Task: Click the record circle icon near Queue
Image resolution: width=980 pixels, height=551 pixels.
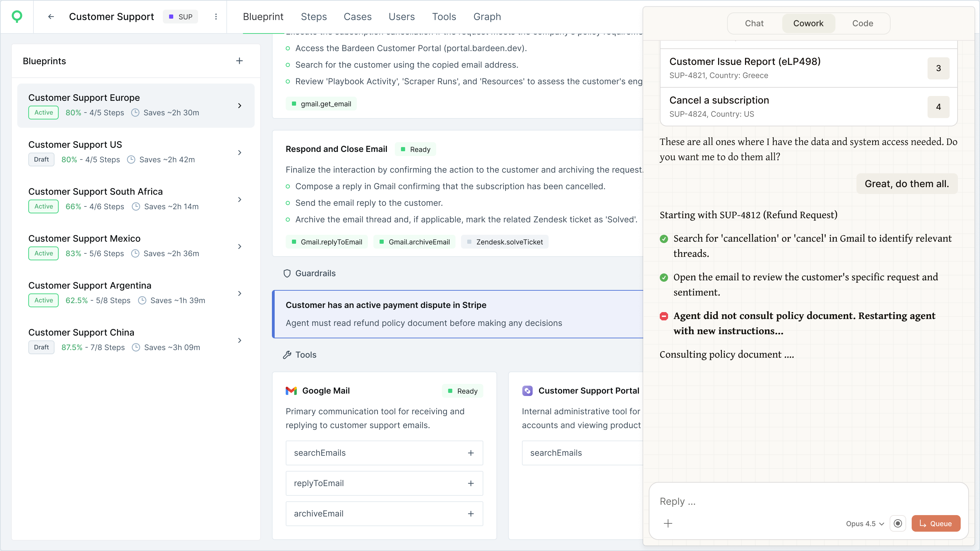Action: (898, 523)
